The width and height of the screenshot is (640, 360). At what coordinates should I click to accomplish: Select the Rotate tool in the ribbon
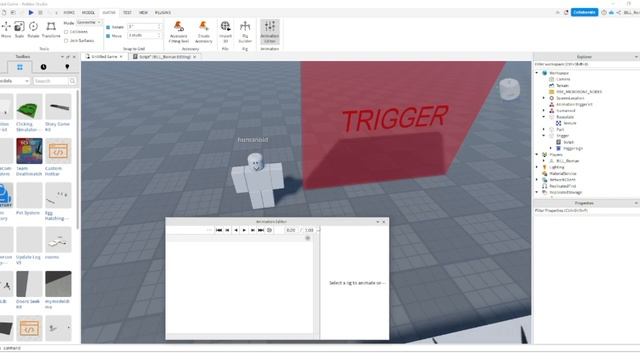(33, 29)
